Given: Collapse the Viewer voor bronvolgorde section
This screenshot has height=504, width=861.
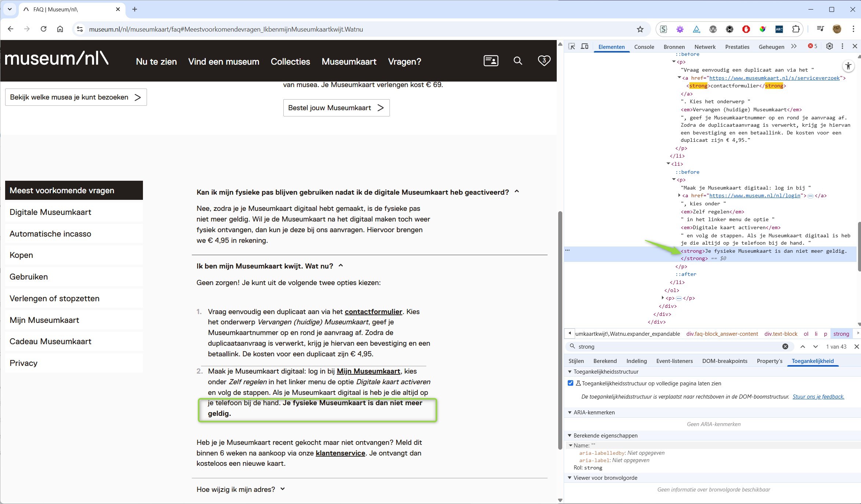Looking at the screenshot, I should tap(570, 478).
